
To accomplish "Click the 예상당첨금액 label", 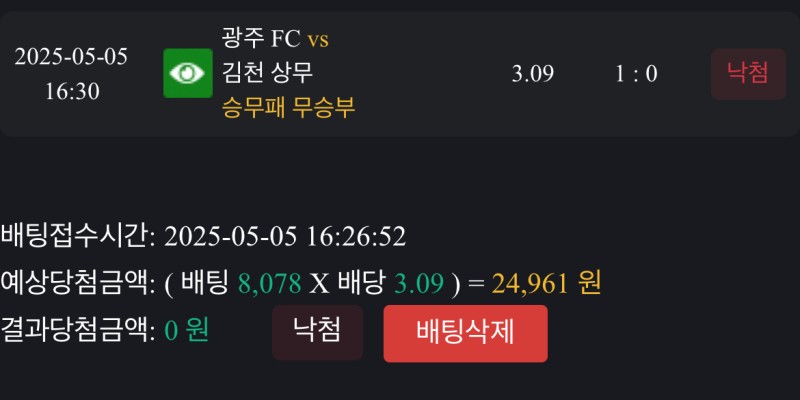I will [x=77, y=284].
